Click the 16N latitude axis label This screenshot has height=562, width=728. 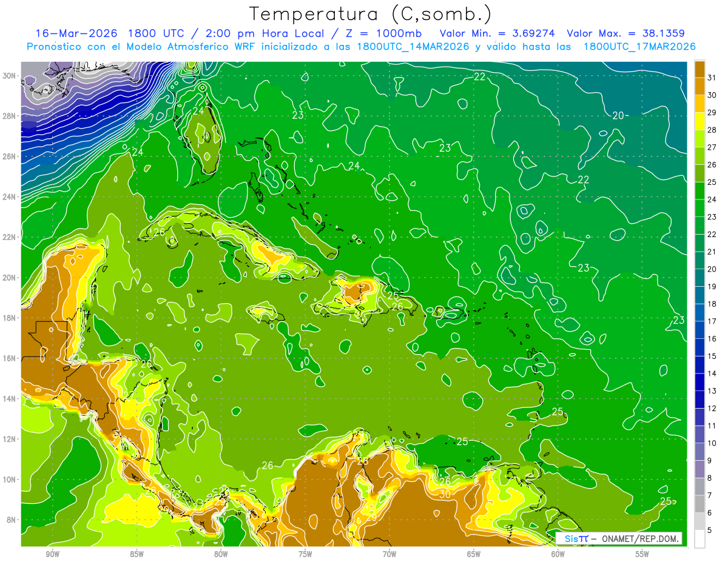(10, 358)
